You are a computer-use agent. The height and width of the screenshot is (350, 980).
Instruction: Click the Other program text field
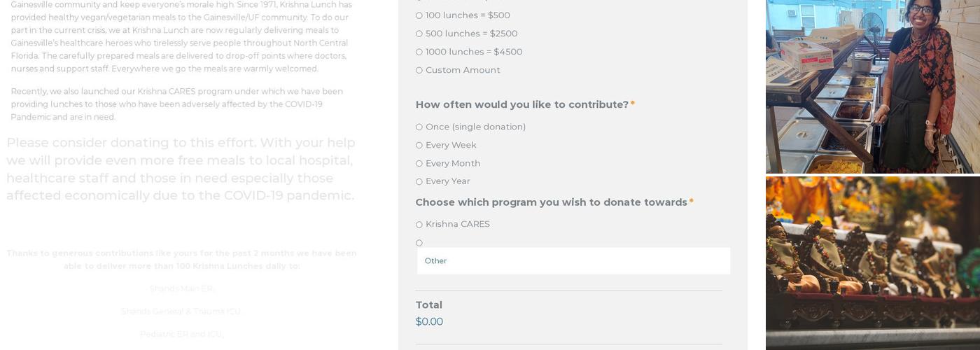pyautogui.click(x=573, y=261)
